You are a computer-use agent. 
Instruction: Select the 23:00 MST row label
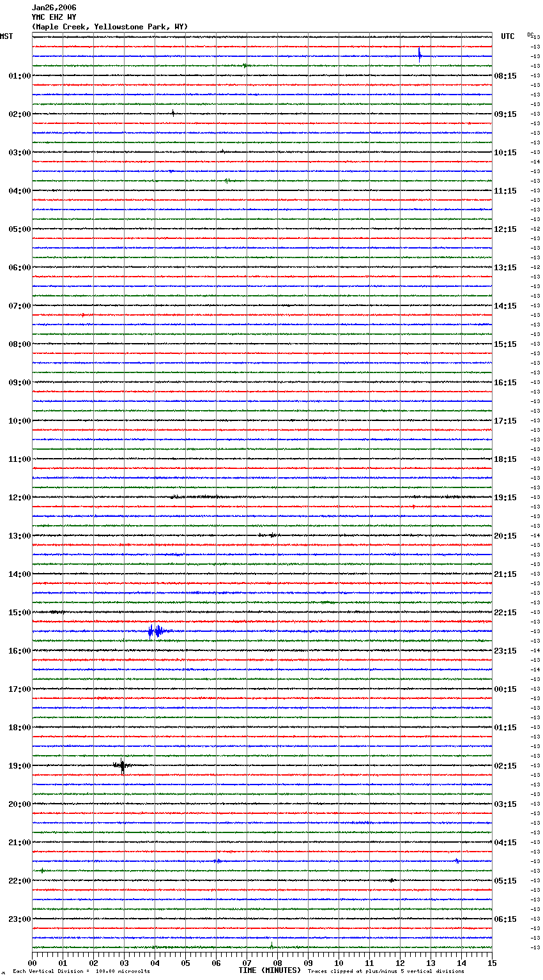pyautogui.click(x=19, y=919)
